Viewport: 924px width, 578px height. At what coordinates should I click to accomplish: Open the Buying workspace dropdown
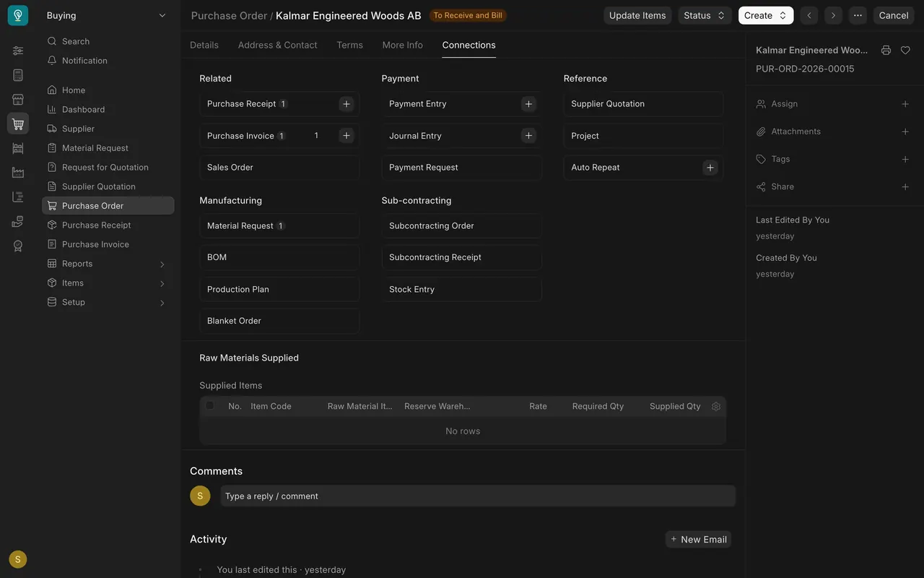click(106, 15)
